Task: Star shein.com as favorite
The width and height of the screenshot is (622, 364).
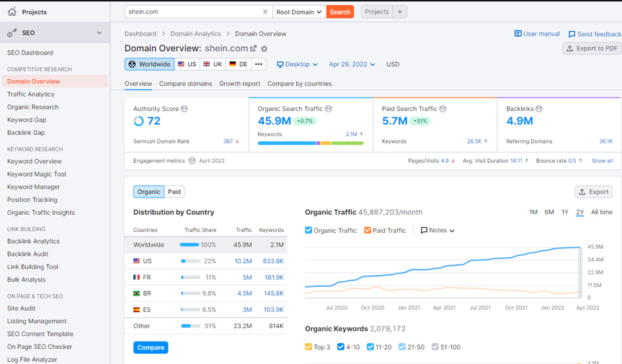Action: coord(265,48)
